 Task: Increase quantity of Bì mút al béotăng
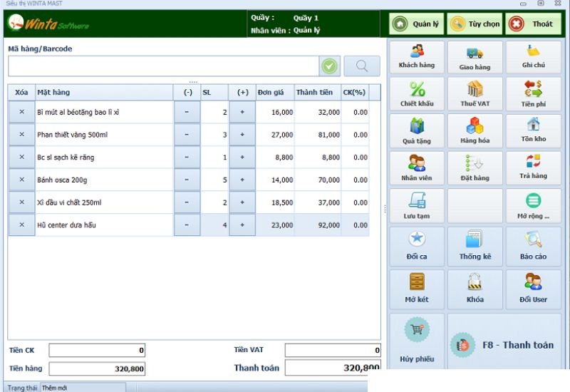click(x=242, y=112)
